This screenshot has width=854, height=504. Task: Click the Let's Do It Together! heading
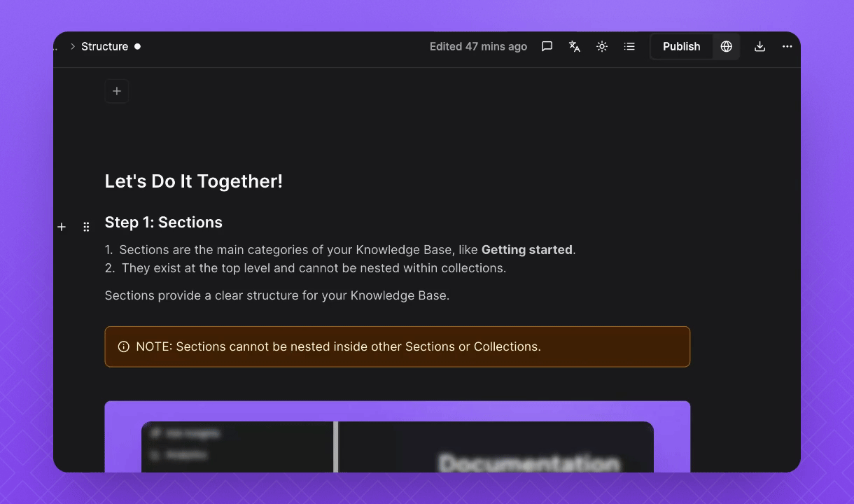[194, 181]
